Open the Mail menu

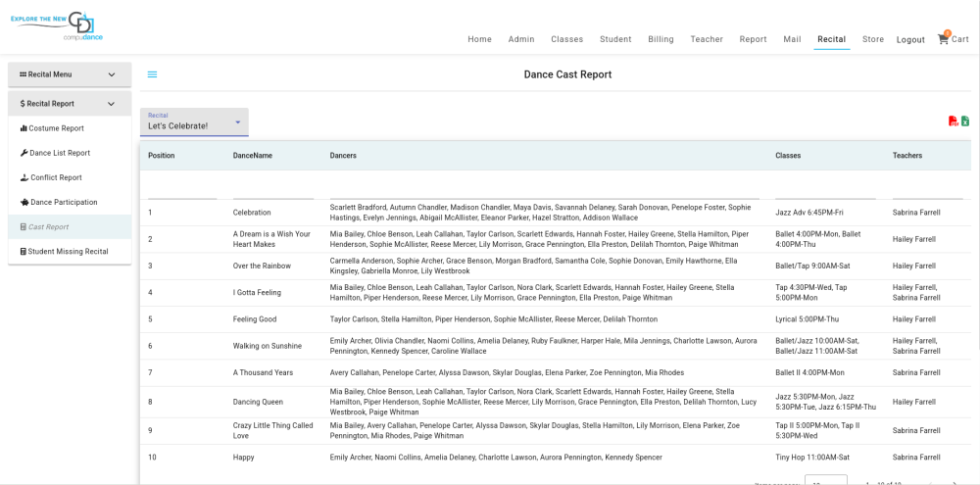pyautogui.click(x=792, y=39)
